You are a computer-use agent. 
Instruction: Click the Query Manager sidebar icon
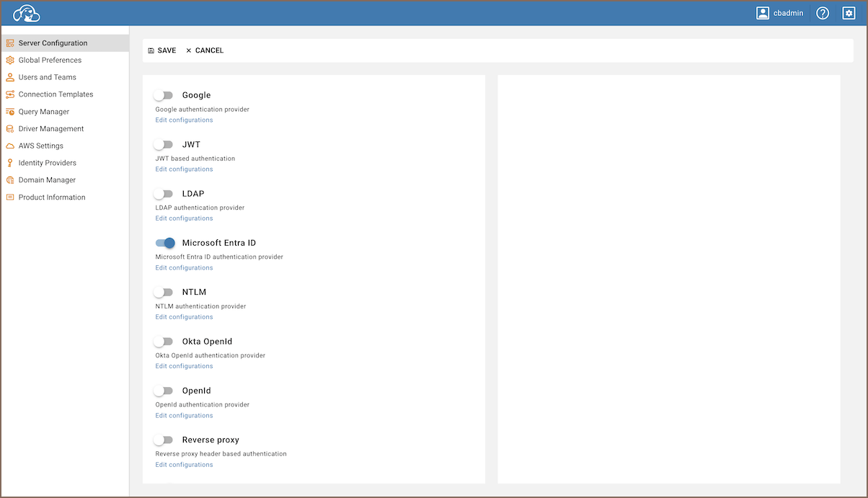[x=10, y=112]
